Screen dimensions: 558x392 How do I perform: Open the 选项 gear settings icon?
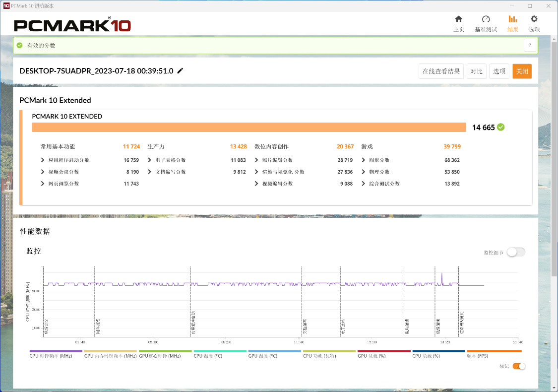pyautogui.click(x=534, y=19)
